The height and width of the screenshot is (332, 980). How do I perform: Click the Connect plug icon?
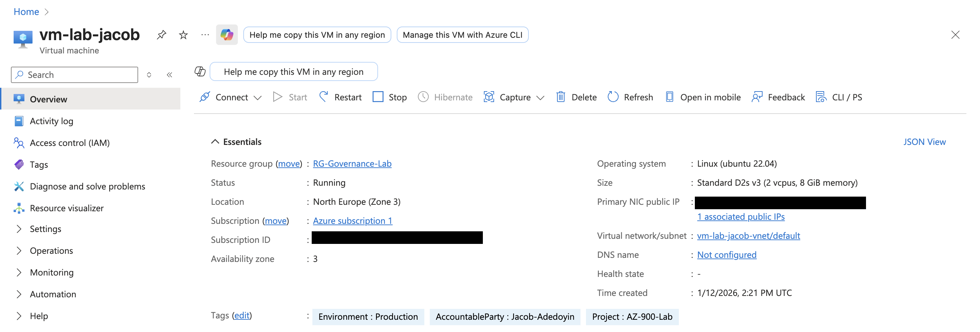[205, 97]
